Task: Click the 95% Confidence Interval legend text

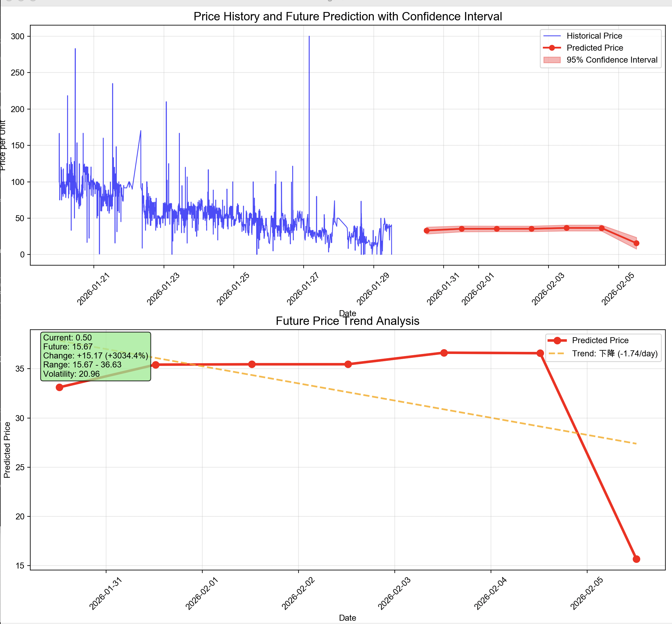Action: pyautogui.click(x=612, y=60)
